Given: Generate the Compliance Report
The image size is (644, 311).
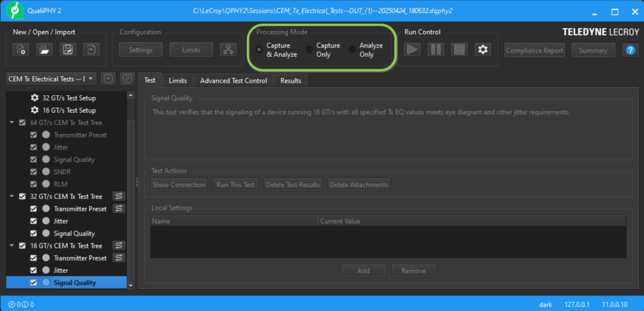Looking at the screenshot, I should tap(535, 50).
